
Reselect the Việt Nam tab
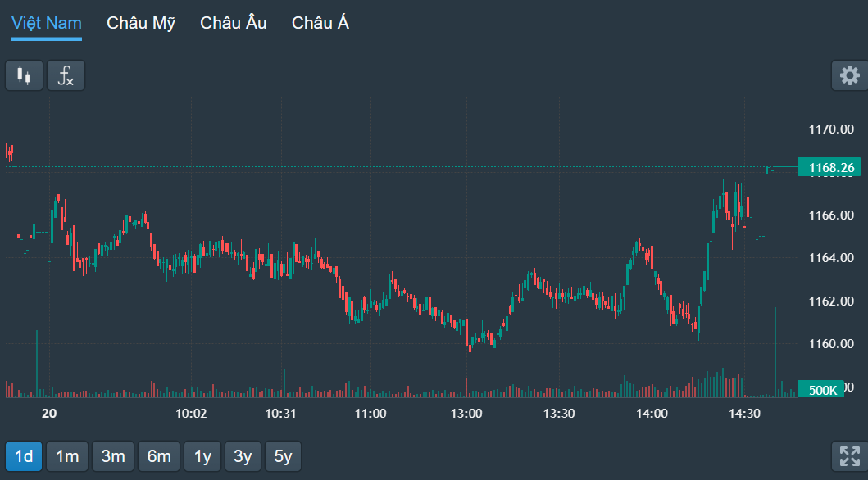pyautogui.click(x=46, y=23)
